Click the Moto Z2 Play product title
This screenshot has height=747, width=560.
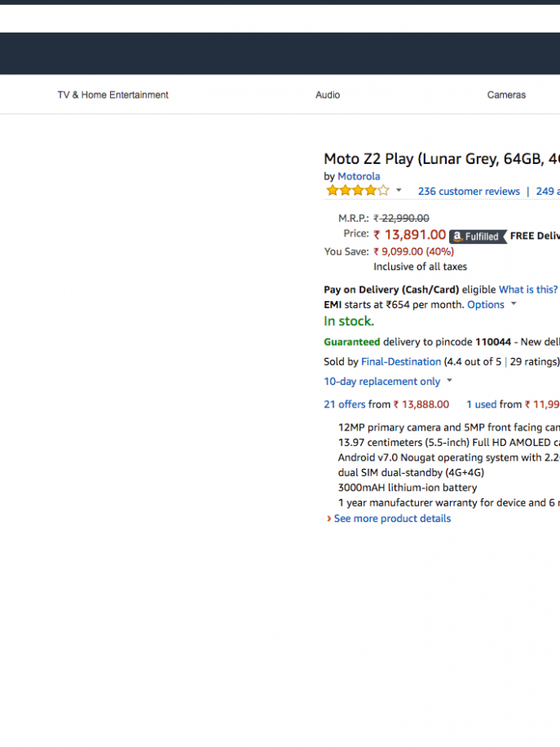click(x=441, y=159)
